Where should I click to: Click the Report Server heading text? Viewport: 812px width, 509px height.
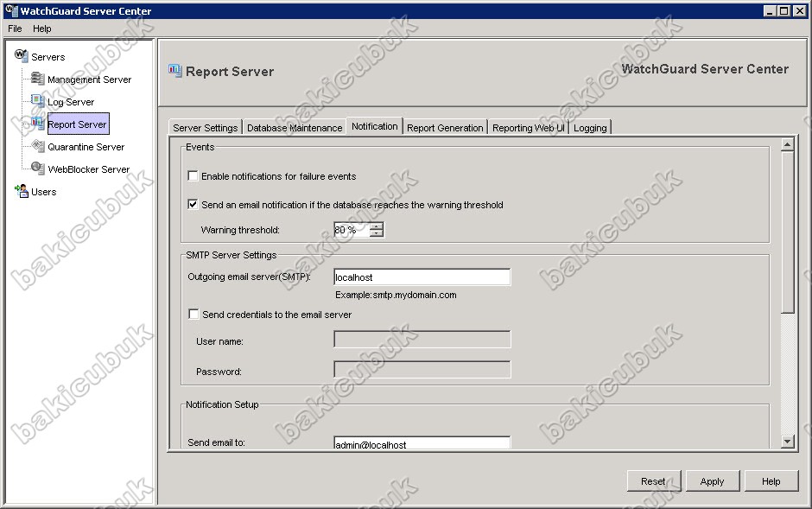[230, 72]
